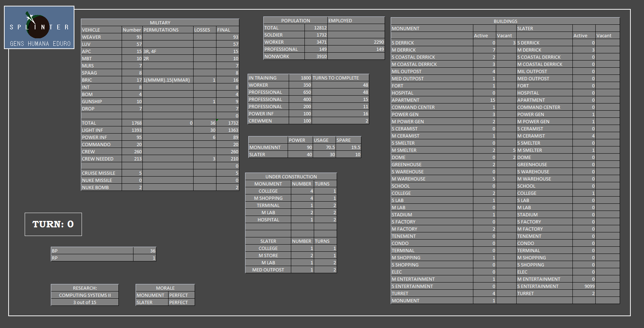Click the TURN: 0 box

click(x=53, y=224)
